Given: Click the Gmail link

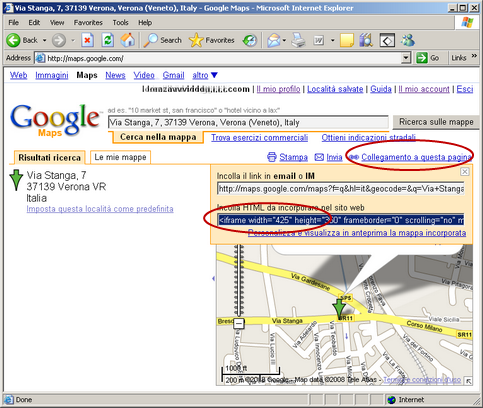Looking at the screenshot, I should pos(173,75).
